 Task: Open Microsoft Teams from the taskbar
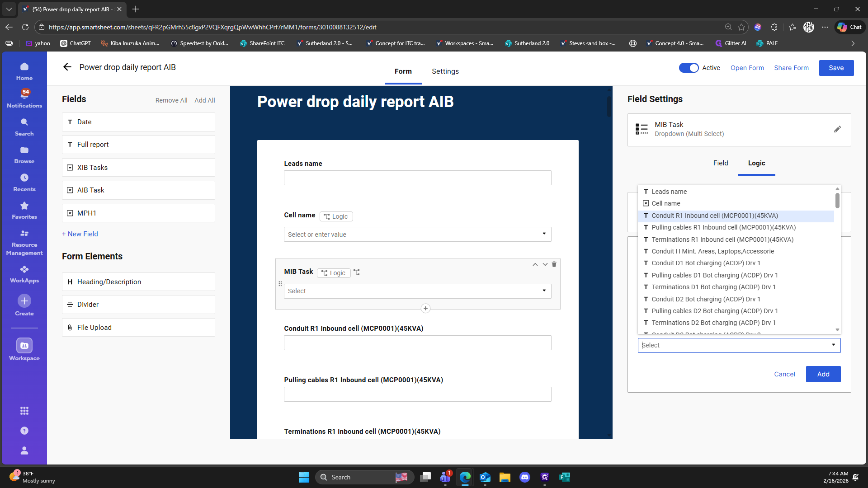coord(445,477)
